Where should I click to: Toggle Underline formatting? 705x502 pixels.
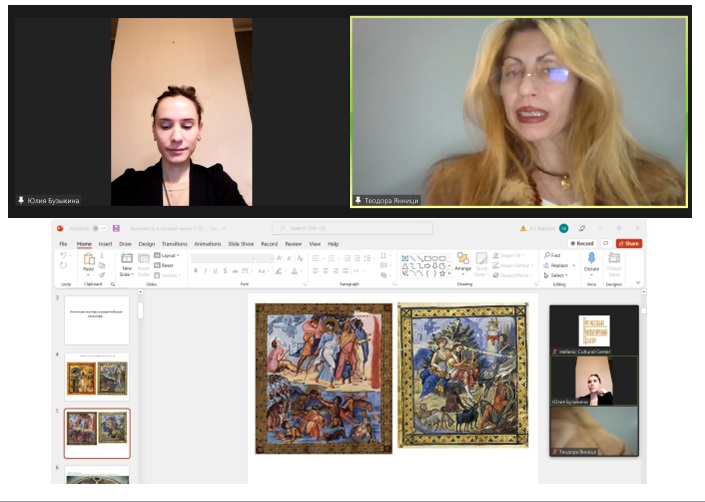(215, 271)
